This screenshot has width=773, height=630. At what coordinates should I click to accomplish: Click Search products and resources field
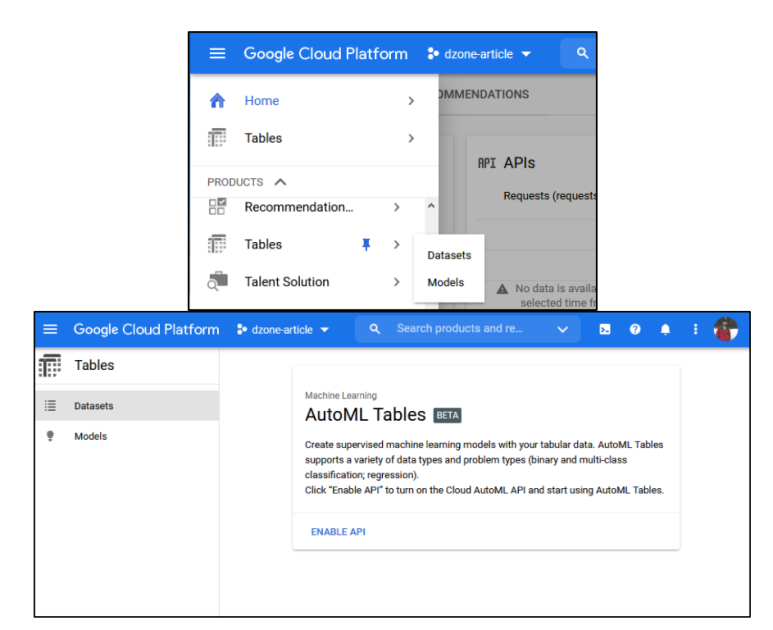coord(467,329)
